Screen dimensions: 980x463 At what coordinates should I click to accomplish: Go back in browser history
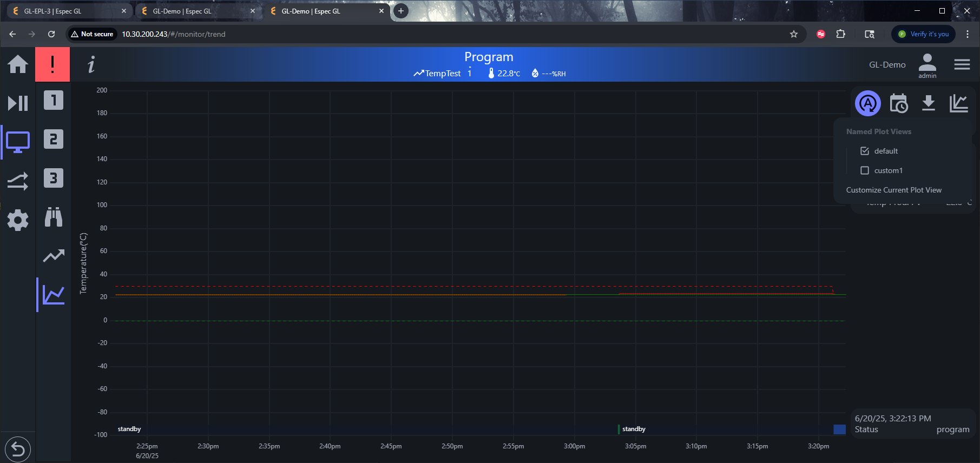coord(12,34)
